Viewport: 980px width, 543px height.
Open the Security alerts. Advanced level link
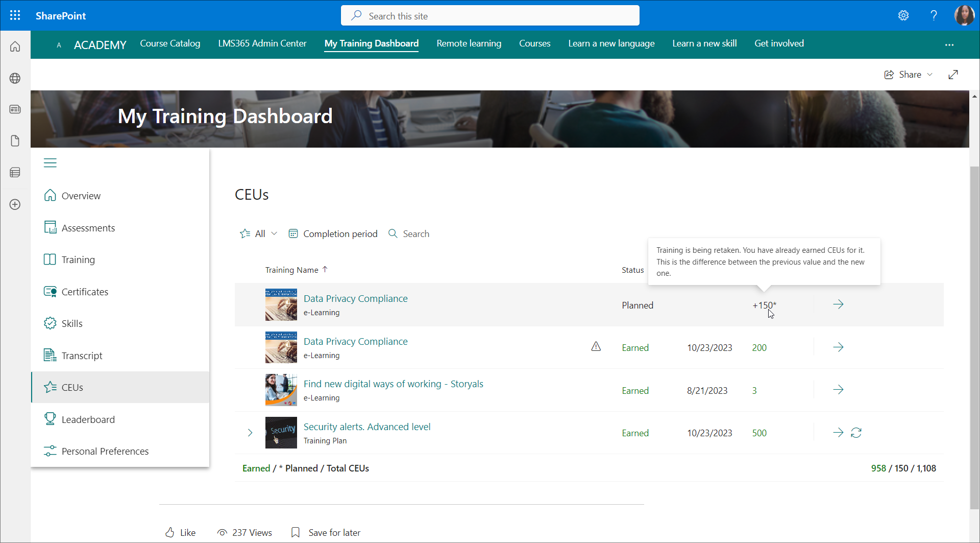(366, 427)
